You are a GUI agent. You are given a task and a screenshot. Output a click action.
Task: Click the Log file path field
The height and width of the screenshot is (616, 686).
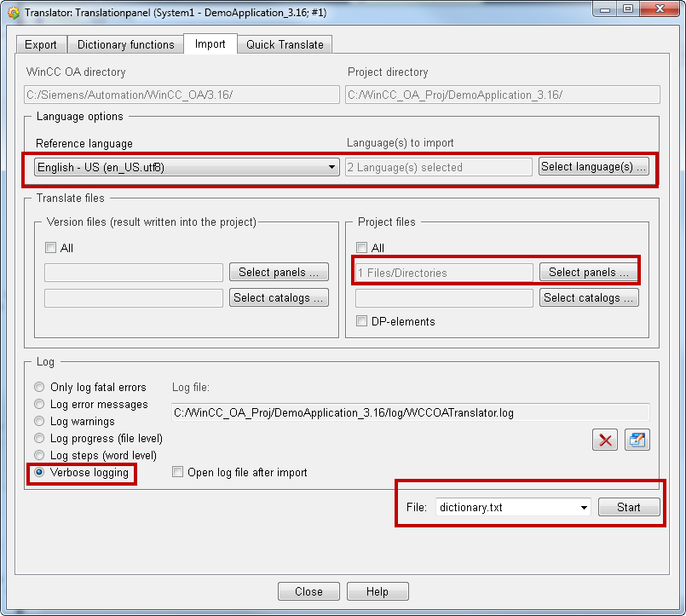tap(410, 413)
